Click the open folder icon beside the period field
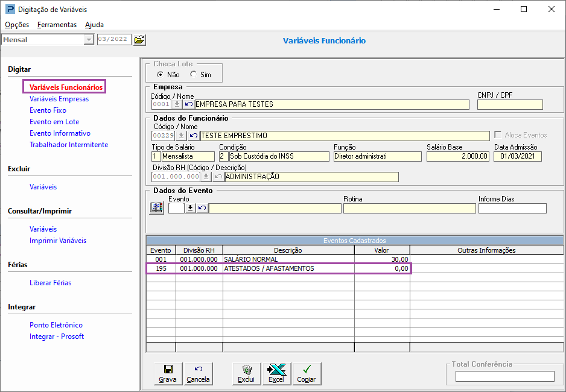 coord(139,40)
